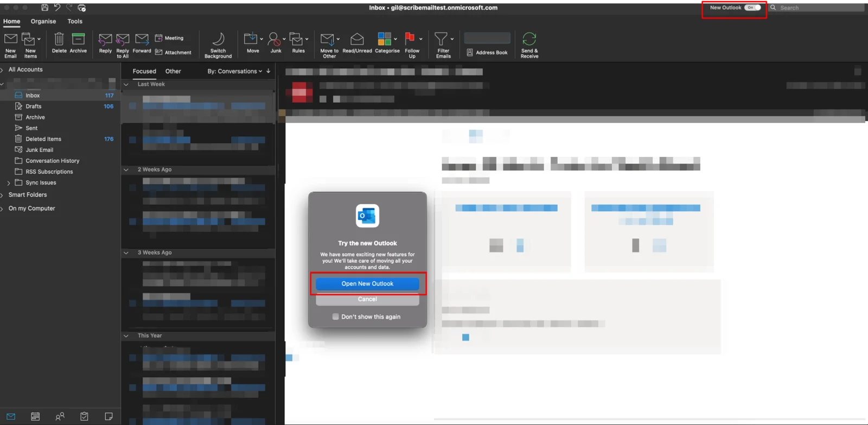Image resolution: width=868 pixels, height=425 pixels.
Task: Click the Follow Up flag icon
Action: (x=410, y=39)
